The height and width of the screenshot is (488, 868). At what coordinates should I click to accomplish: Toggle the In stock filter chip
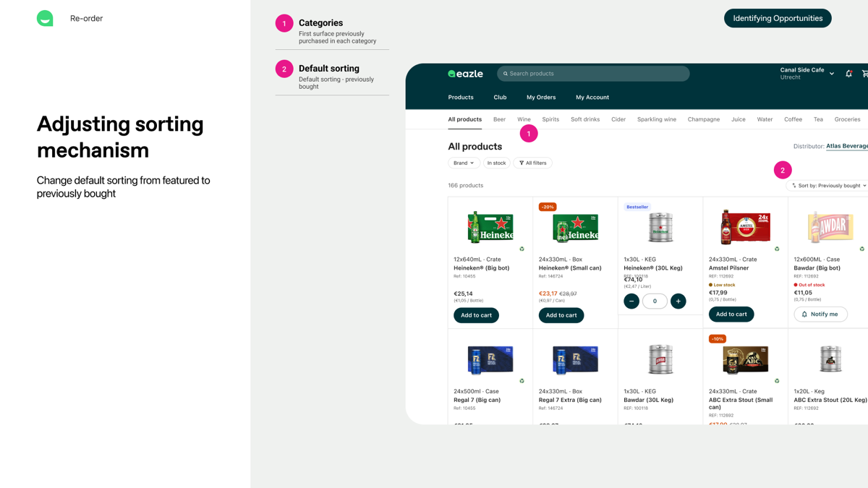(496, 163)
